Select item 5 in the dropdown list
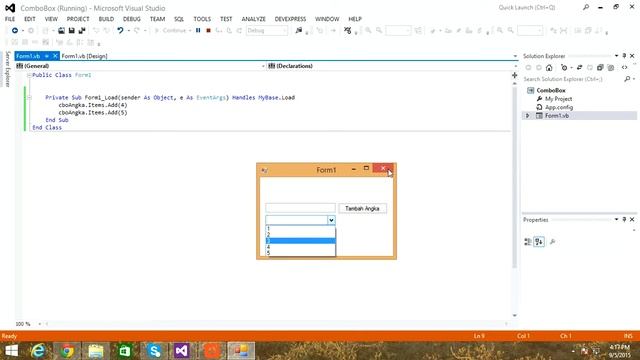This screenshot has height=360, width=640. [300, 253]
